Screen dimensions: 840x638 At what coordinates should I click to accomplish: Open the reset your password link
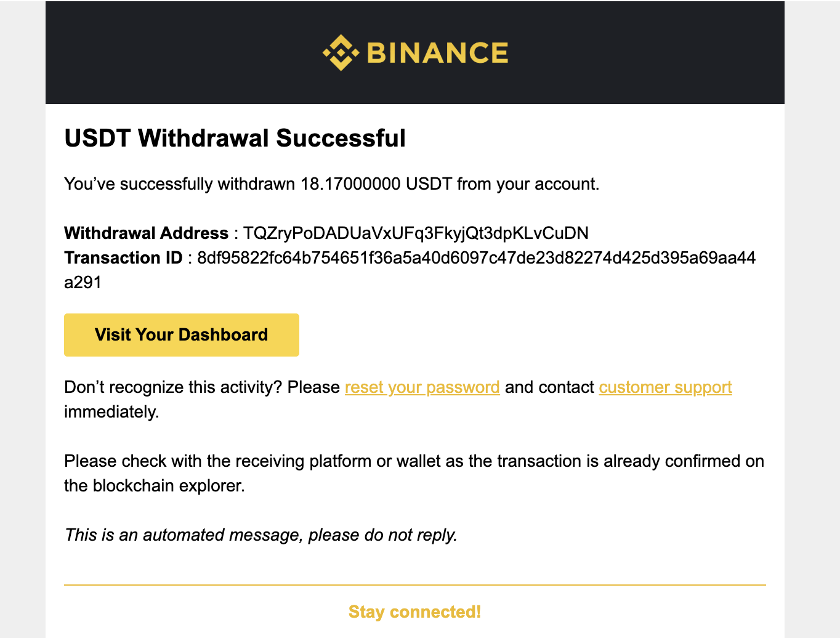pyautogui.click(x=422, y=387)
